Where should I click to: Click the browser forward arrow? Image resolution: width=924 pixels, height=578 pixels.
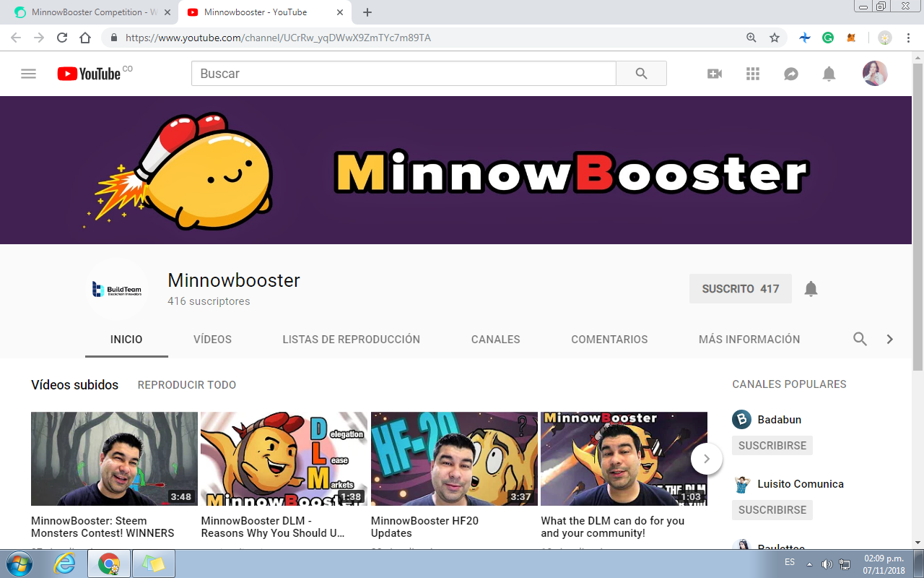39,38
